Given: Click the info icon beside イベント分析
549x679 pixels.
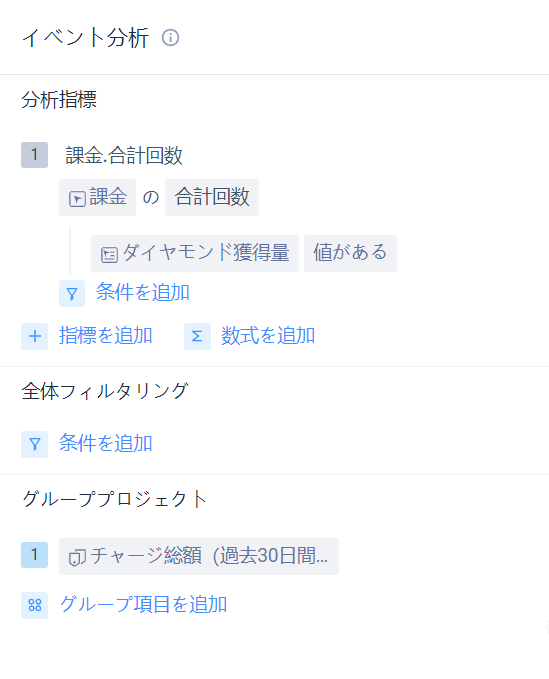Looking at the screenshot, I should tap(170, 38).
